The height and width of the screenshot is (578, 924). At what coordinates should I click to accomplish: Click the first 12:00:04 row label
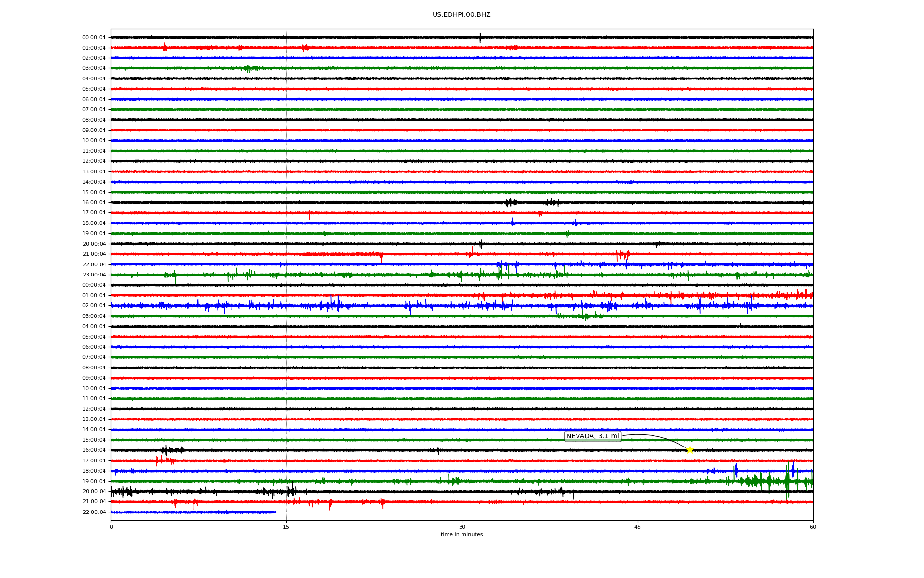94,161
